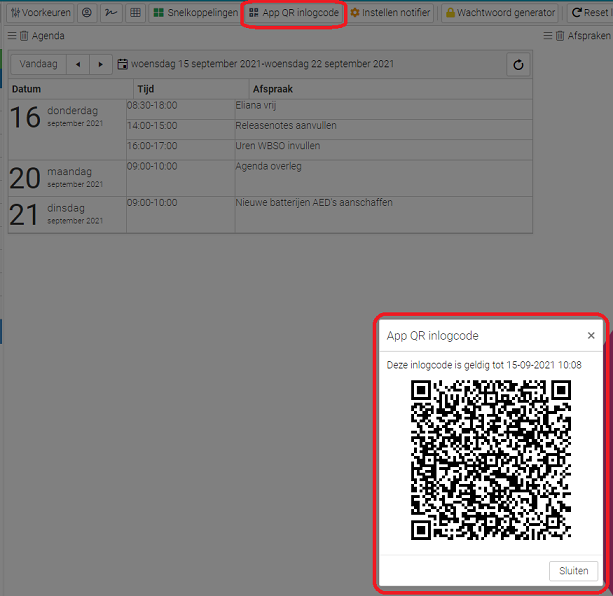Select 'Nieuwe batterijen AED's aanschaffen' appointment

383,215
